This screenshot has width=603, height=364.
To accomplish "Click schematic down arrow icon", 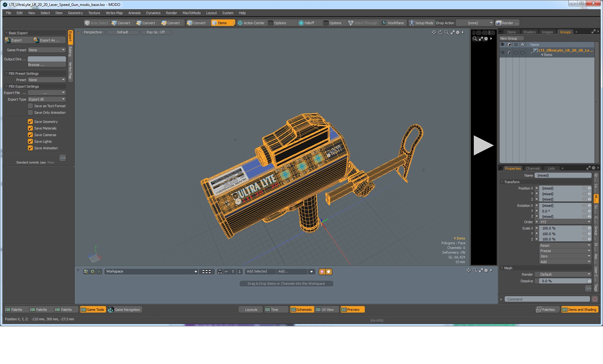I will tap(240, 272).
